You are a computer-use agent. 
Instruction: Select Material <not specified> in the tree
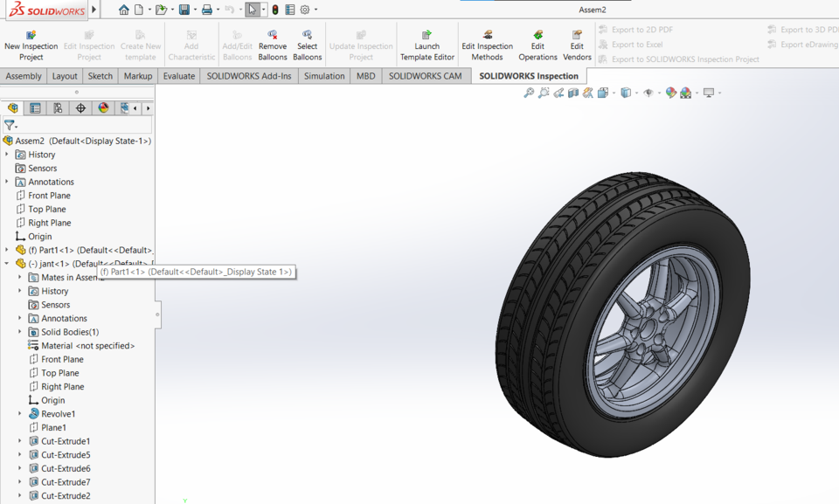point(79,345)
